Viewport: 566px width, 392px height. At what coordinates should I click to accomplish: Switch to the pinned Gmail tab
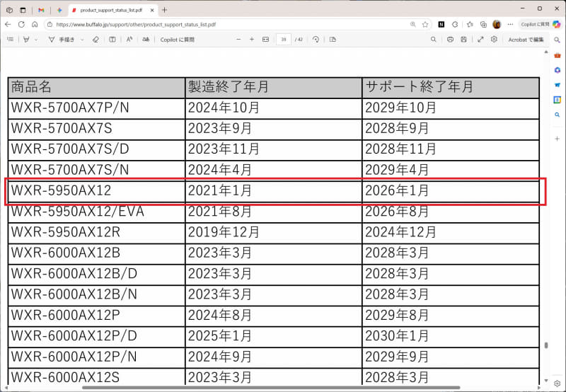pyautogui.click(x=41, y=10)
